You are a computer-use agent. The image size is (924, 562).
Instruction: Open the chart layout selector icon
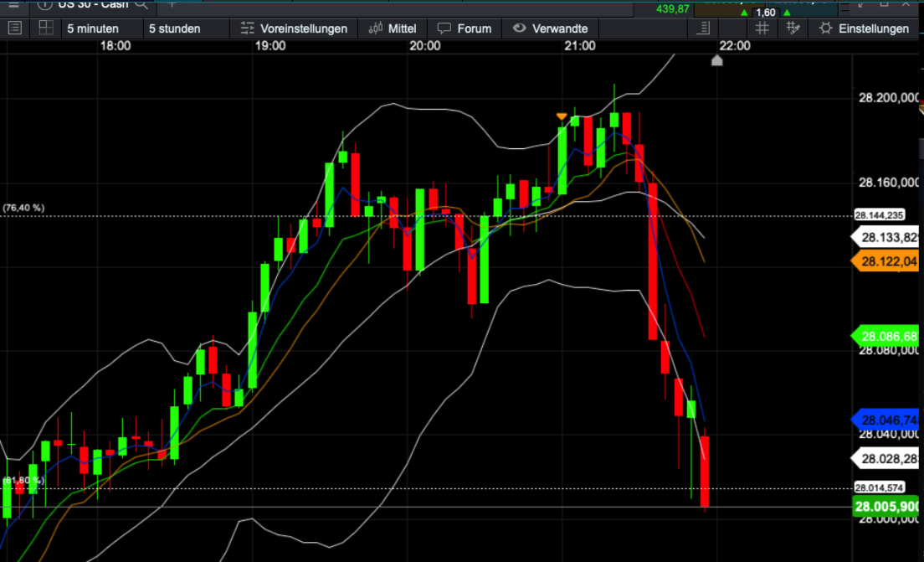pos(48,28)
